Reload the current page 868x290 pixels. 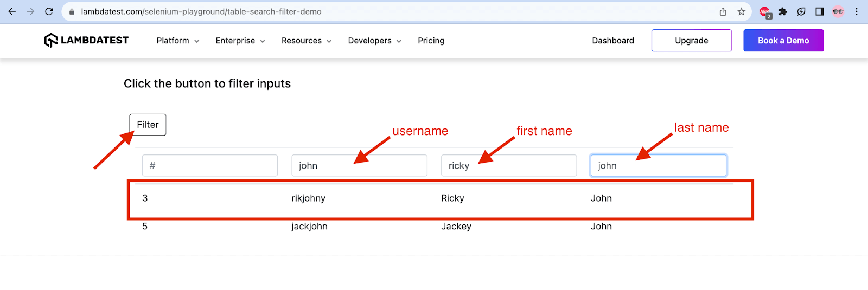tap(49, 11)
